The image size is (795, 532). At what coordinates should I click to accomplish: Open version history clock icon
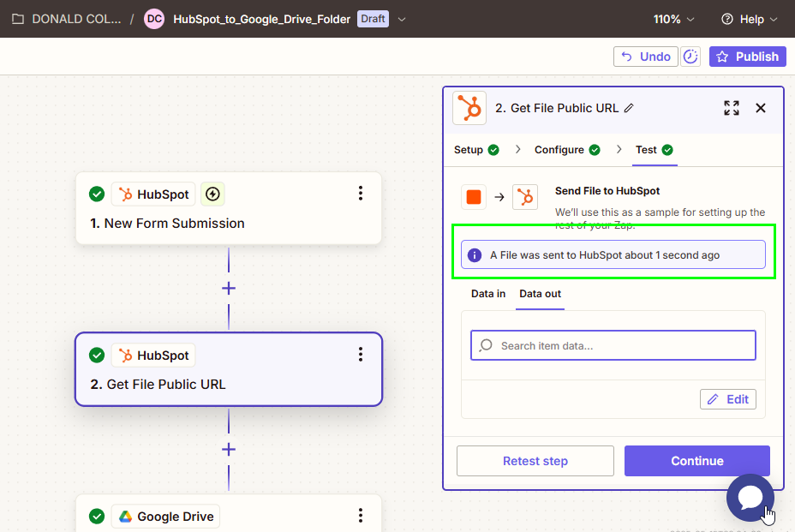coord(690,57)
